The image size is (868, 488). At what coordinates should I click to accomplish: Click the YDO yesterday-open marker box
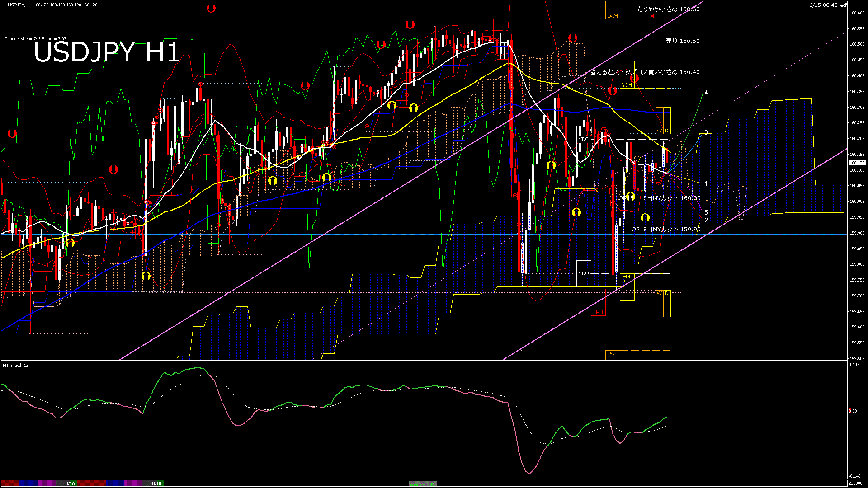pos(584,273)
